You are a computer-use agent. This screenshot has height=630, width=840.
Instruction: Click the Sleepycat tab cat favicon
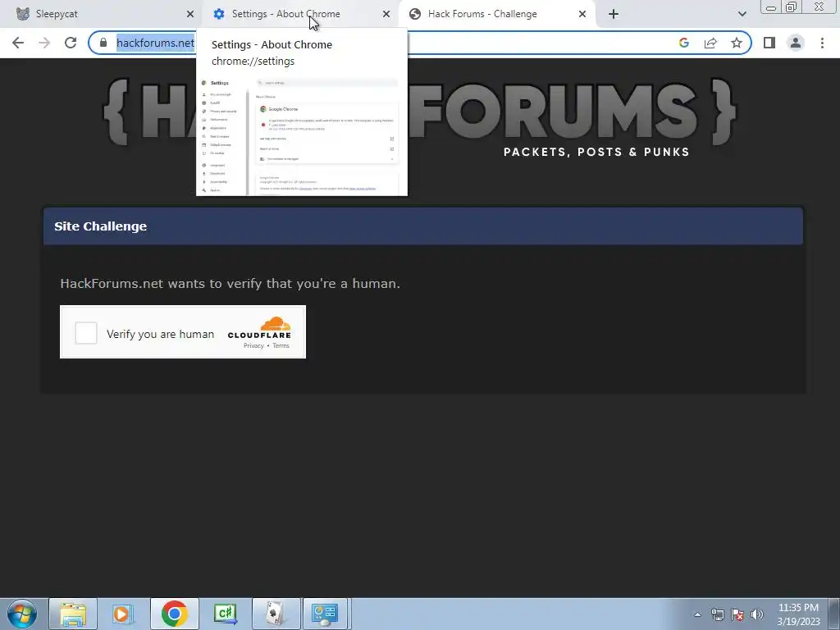tap(23, 14)
